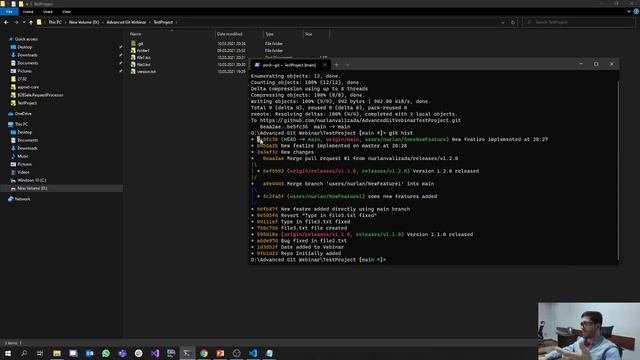The height and width of the screenshot is (360, 640).
Task: Select file2.txt in the file list
Action: (144, 64)
